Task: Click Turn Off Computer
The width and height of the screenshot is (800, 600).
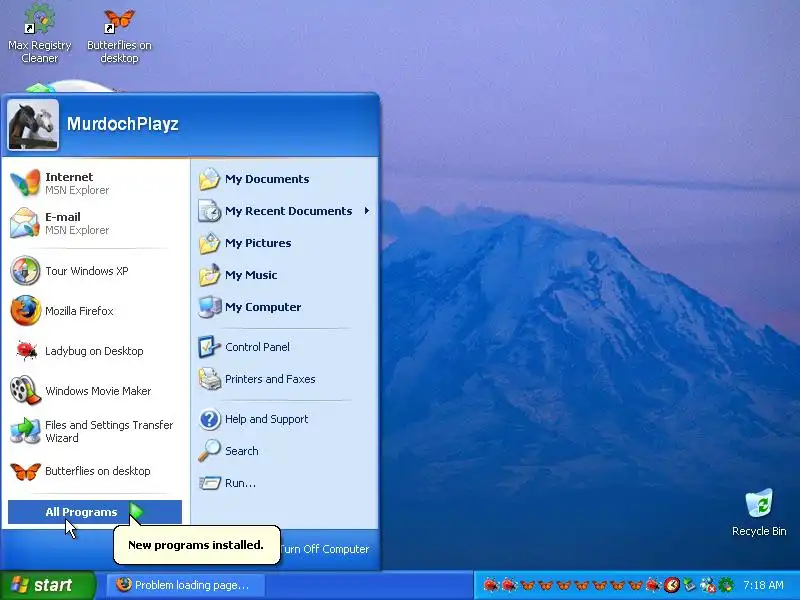Action: coord(324,549)
